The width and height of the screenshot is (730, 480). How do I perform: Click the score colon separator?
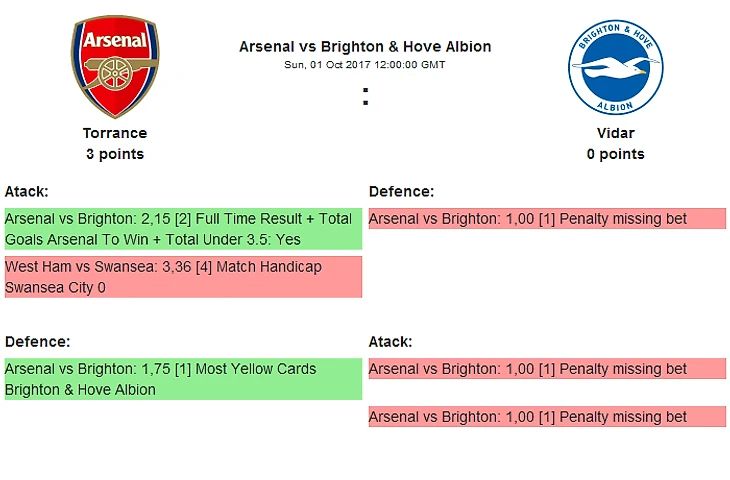click(366, 97)
